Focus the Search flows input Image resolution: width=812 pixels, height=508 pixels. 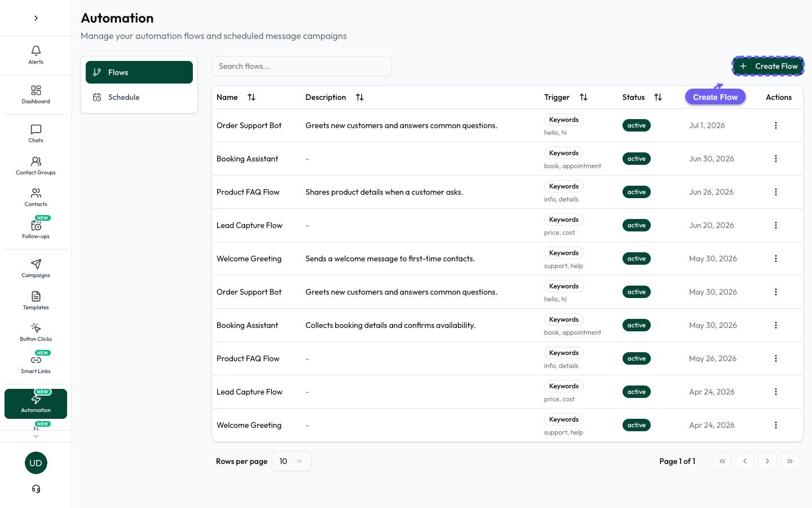(302, 66)
